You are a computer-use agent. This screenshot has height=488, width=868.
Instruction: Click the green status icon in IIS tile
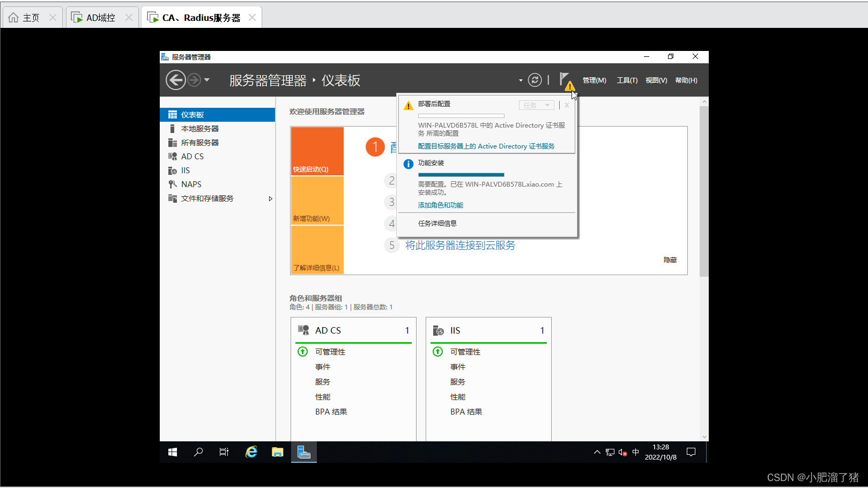click(438, 352)
